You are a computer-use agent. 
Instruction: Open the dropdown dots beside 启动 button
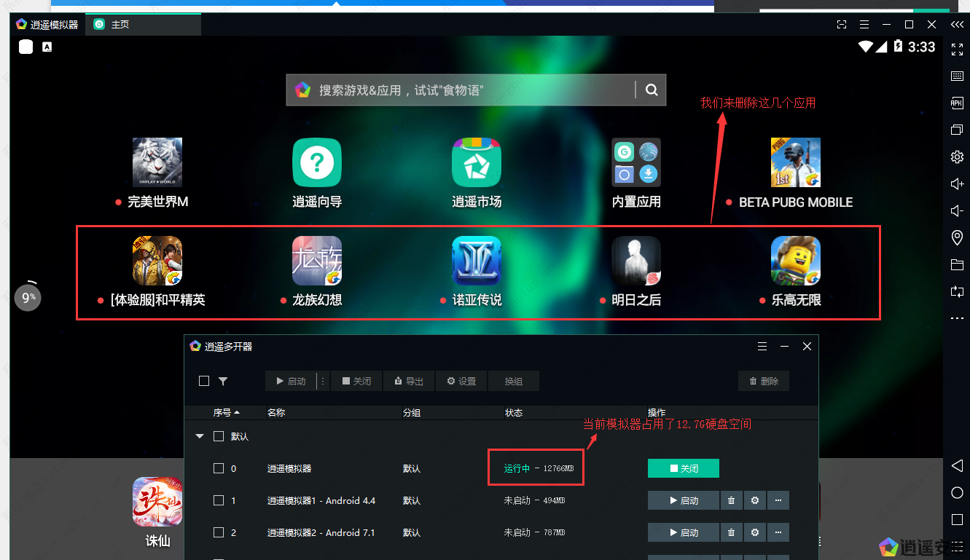[x=323, y=381]
